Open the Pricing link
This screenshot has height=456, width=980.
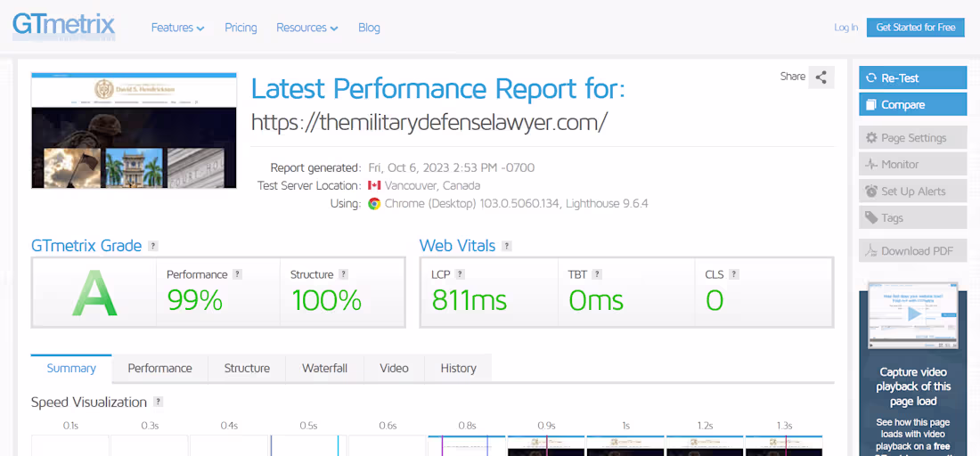tap(241, 28)
